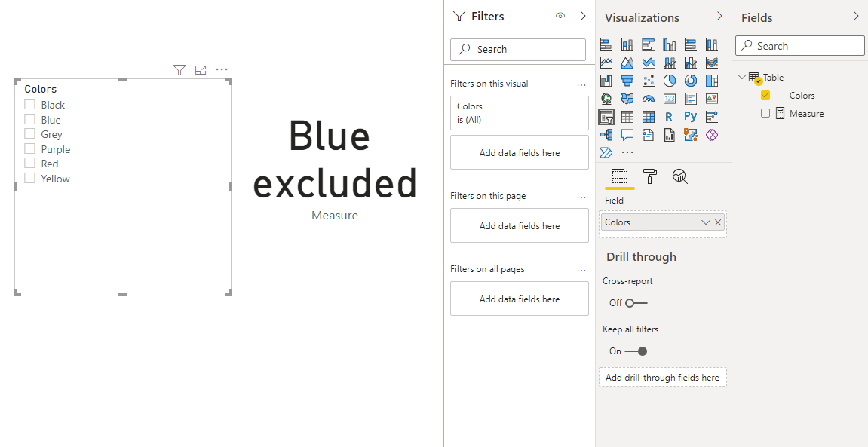Select the Table visual icon
Viewport: 868px width, 447px height.
click(627, 117)
